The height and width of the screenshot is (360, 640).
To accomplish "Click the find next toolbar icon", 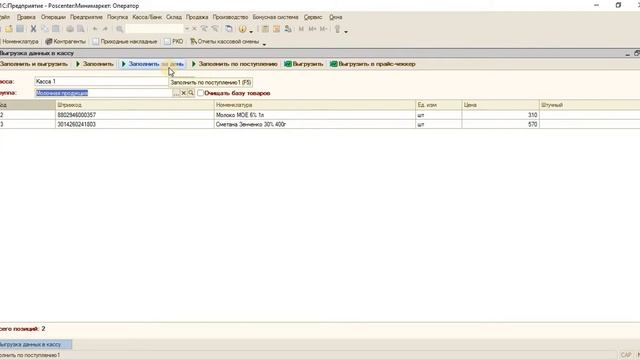I will (204, 29).
